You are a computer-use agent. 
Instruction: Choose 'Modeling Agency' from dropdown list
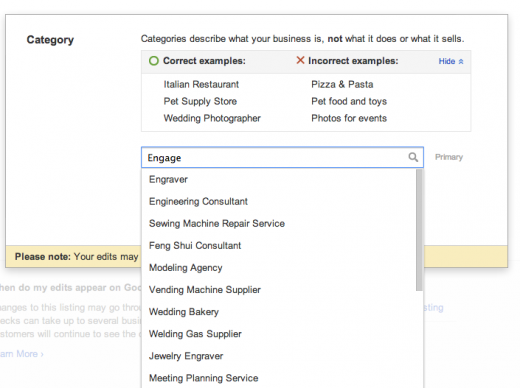282,268
